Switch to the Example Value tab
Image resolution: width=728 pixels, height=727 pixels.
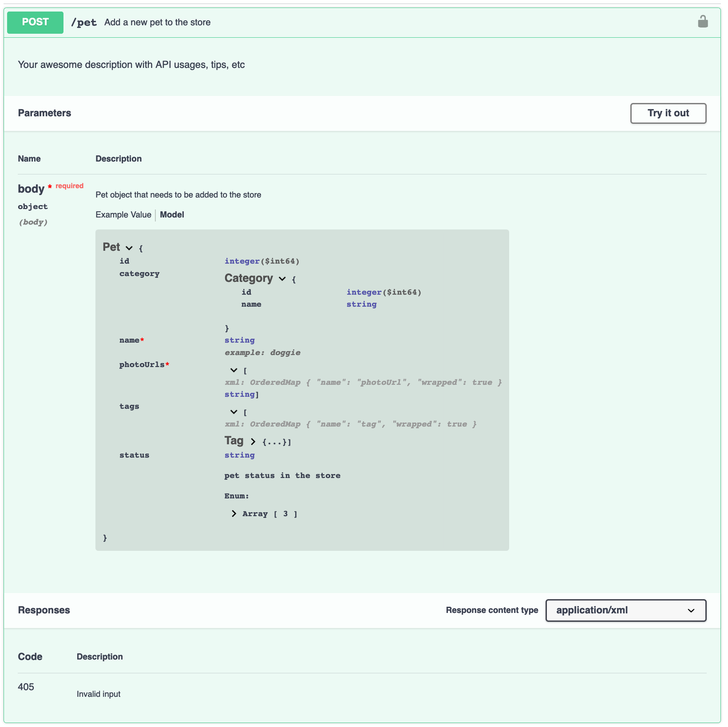(123, 215)
